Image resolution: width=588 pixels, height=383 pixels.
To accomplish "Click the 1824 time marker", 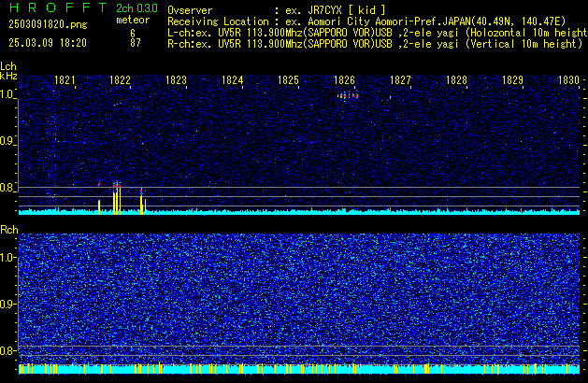I will pos(233,80).
